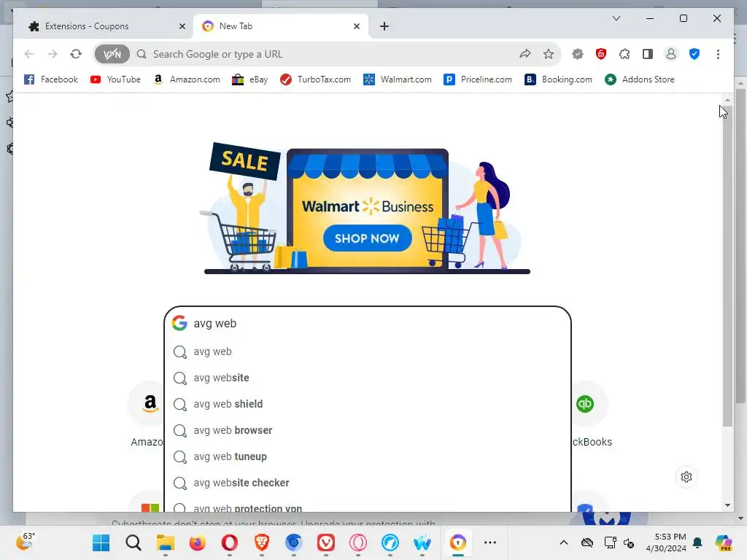
Task: Open the Windows Start menu
Action: (x=101, y=542)
